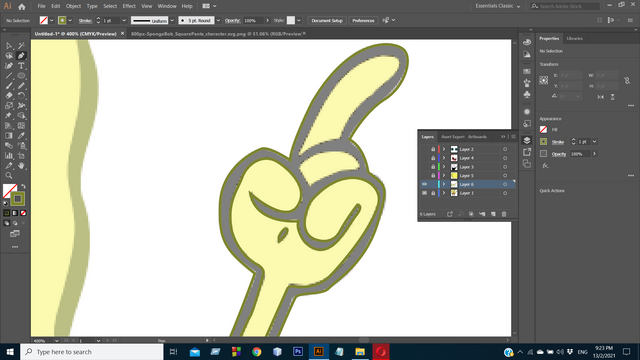Viewport: 640px width, 360px height.
Task: Select the Paintbrush tool
Action: (9, 86)
